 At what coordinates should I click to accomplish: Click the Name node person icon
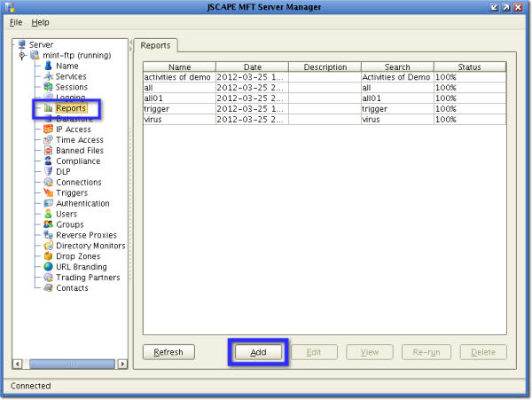tap(48, 66)
